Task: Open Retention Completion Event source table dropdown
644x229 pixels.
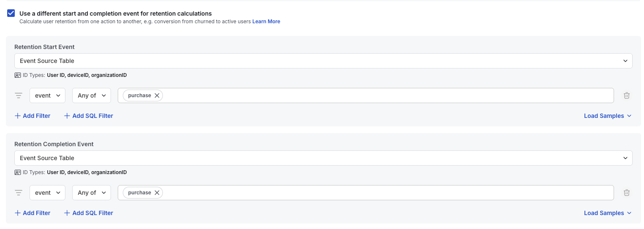Action: [323, 158]
